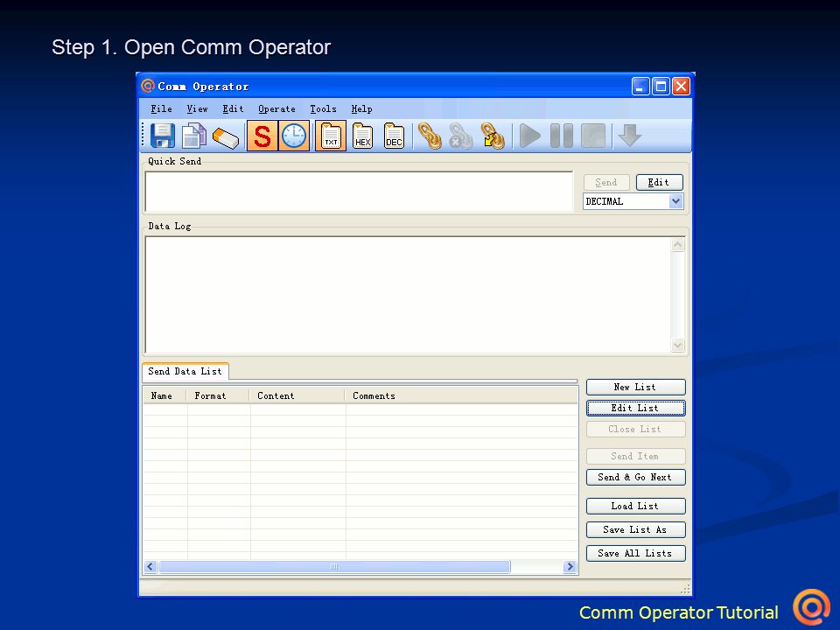The image size is (840, 630).
Task: Click the Data Log scroll up arrow
Action: (x=677, y=245)
